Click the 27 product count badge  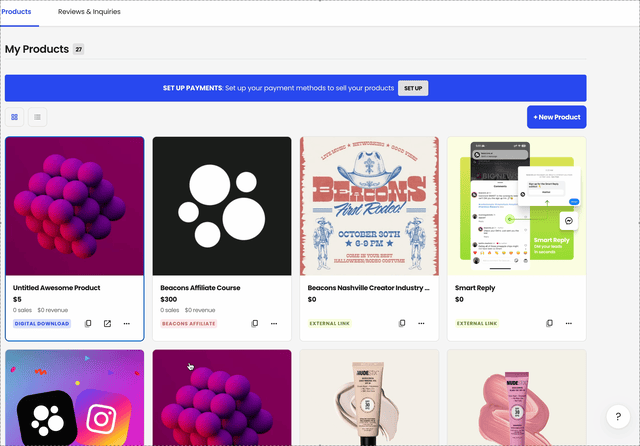pos(78,49)
